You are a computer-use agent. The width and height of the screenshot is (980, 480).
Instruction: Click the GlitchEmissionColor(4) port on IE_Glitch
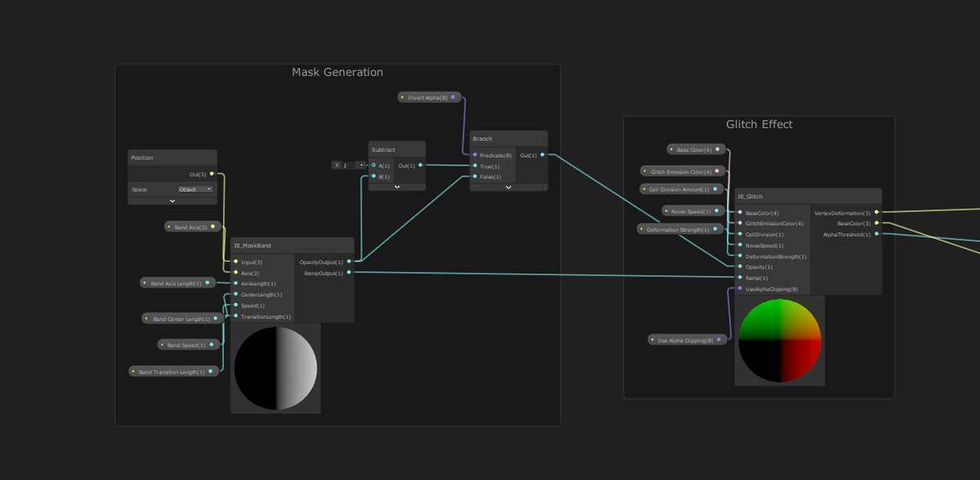click(741, 224)
